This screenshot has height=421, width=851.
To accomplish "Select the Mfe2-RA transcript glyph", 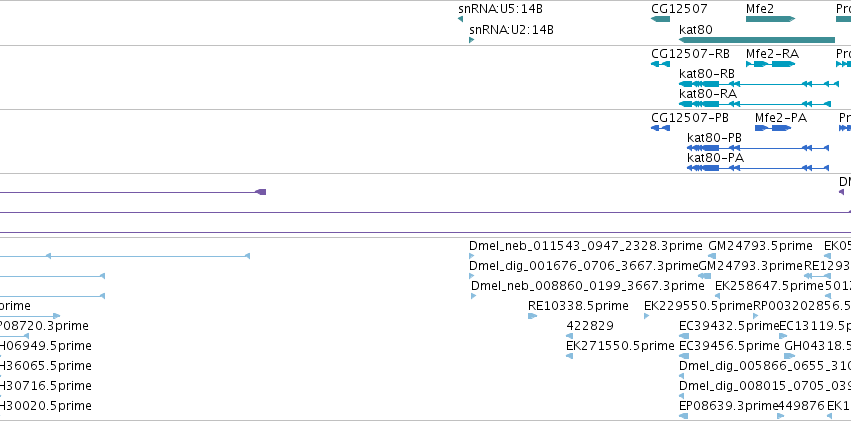I will coord(771,64).
